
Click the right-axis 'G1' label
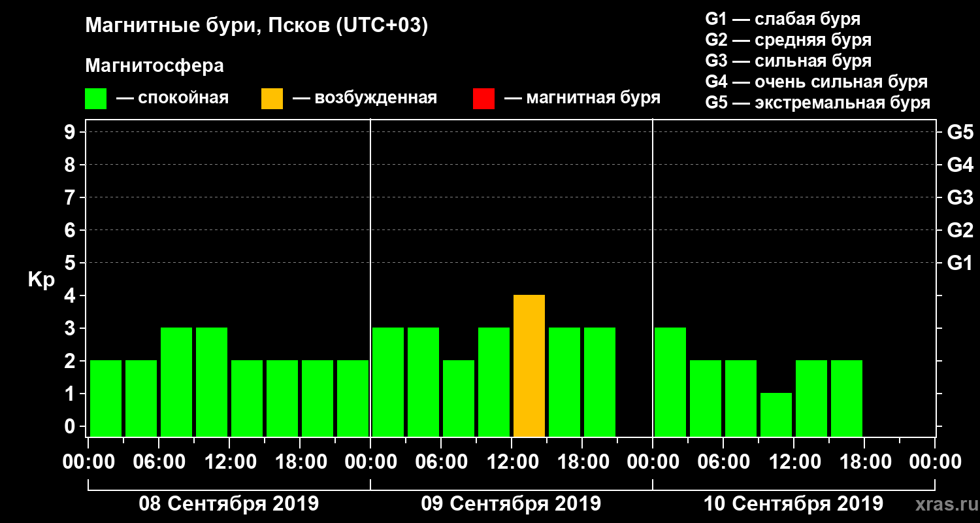coord(960,263)
